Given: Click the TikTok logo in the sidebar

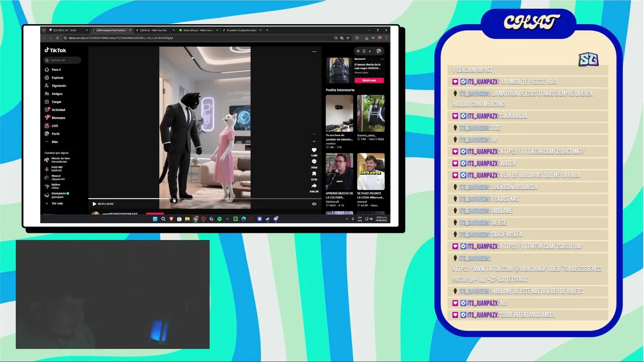Looking at the screenshot, I should (x=55, y=50).
